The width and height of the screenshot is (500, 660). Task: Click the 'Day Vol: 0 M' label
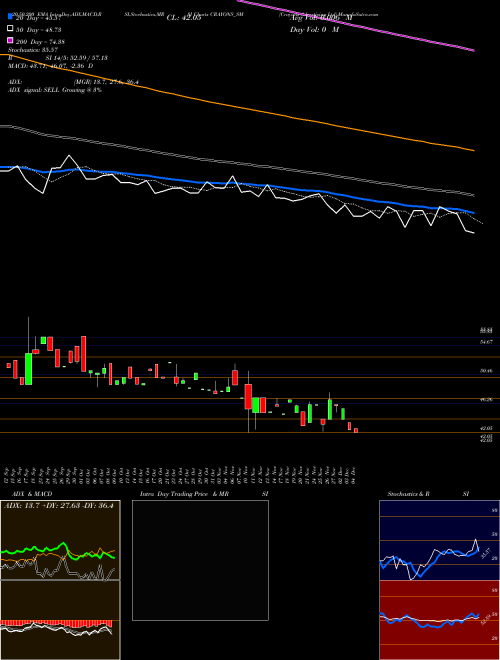(x=314, y=30)
